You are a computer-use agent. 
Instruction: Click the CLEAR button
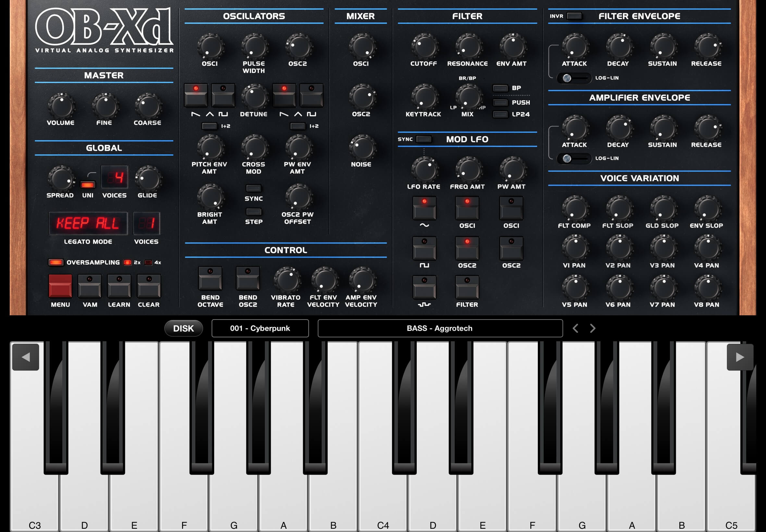149,286
